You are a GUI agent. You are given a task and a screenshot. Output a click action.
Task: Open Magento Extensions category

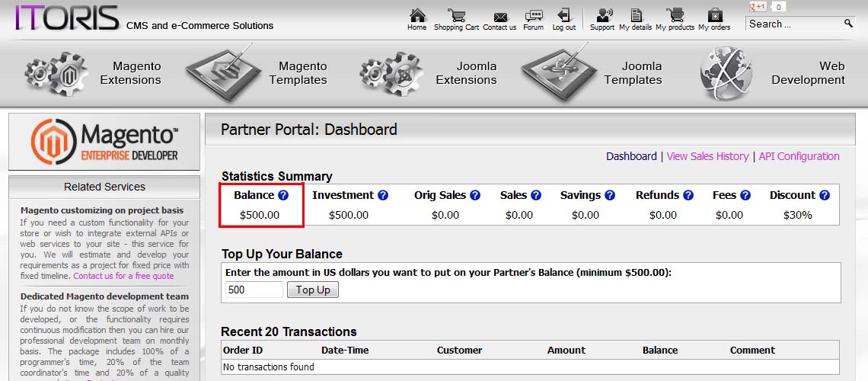click(93, 73)
